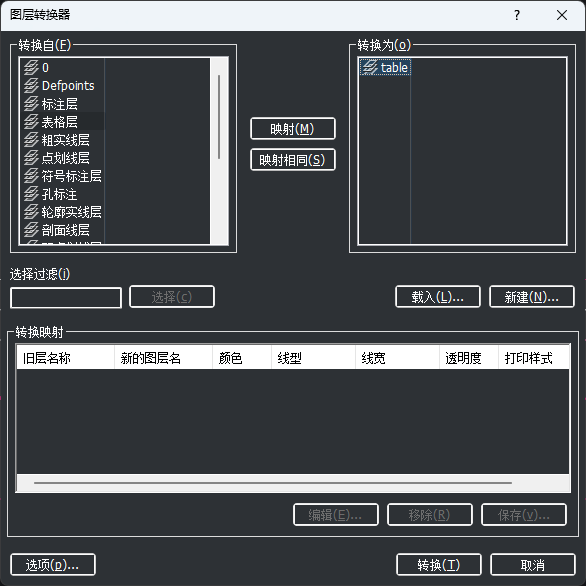
Task: Open 选项(p)... settings
Action: (53, 565)
